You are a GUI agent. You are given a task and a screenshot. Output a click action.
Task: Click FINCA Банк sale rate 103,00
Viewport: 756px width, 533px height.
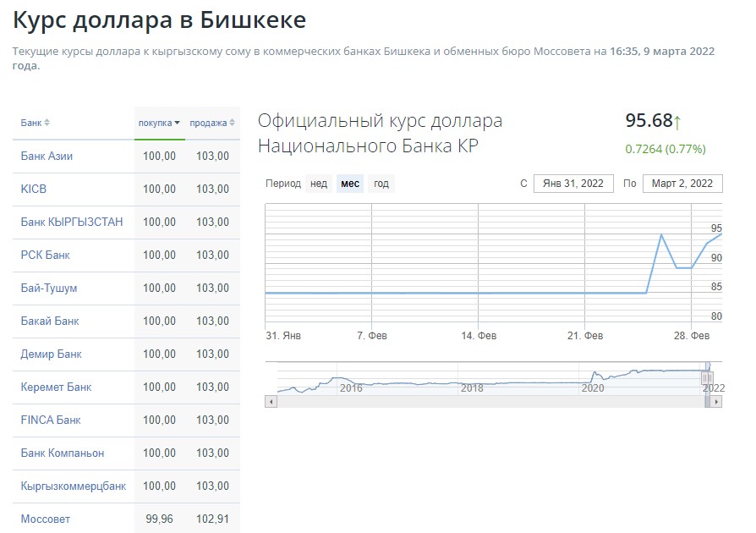pyautogui.click(x=212, y=420)
